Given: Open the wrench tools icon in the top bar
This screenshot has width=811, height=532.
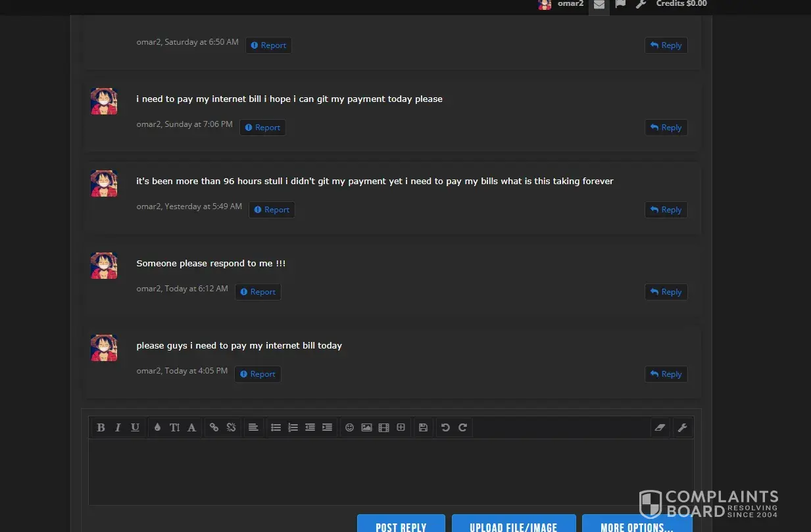Looking at the screenshot, I should (x=641, y=4).
